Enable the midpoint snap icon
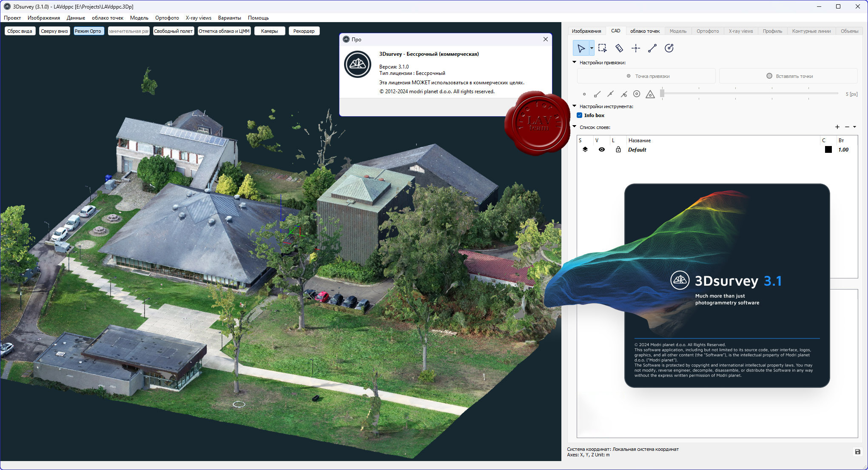 [611, 94]
